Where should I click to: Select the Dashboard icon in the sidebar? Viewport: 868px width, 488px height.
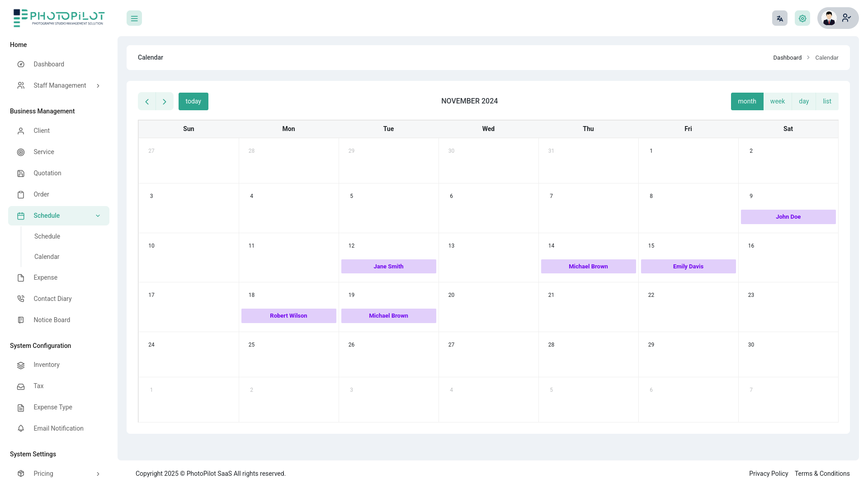coord(21,64)
